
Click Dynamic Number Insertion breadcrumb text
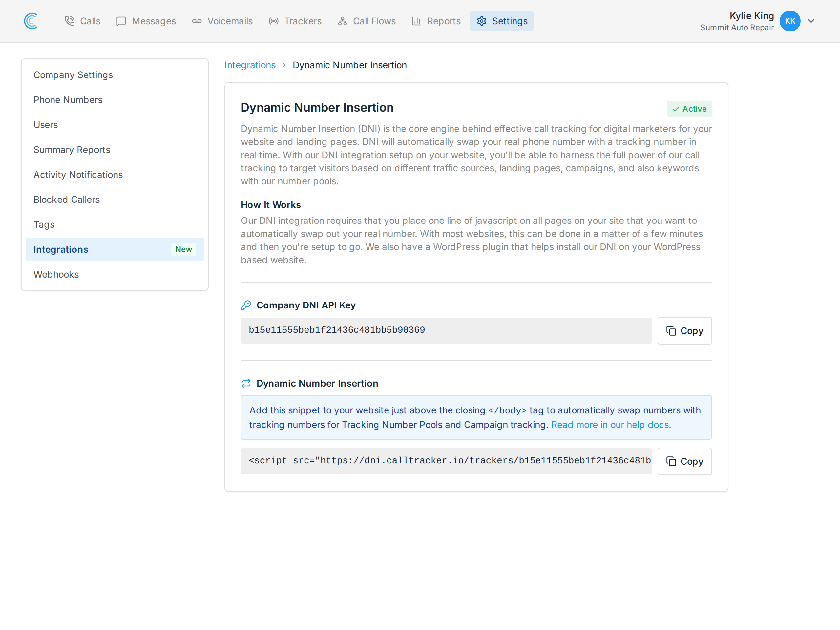349,65
